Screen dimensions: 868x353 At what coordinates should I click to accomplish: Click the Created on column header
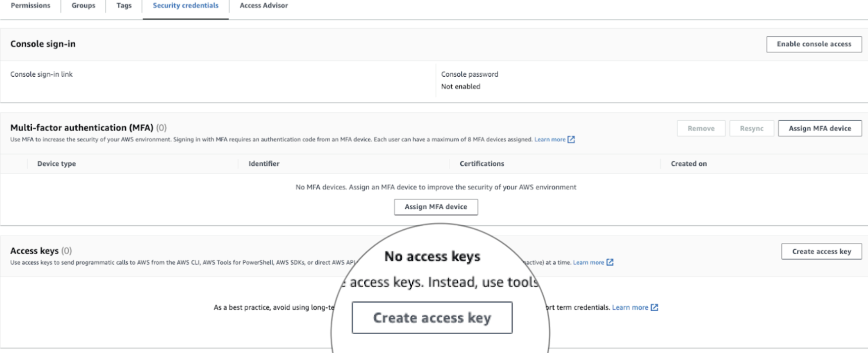689,164
